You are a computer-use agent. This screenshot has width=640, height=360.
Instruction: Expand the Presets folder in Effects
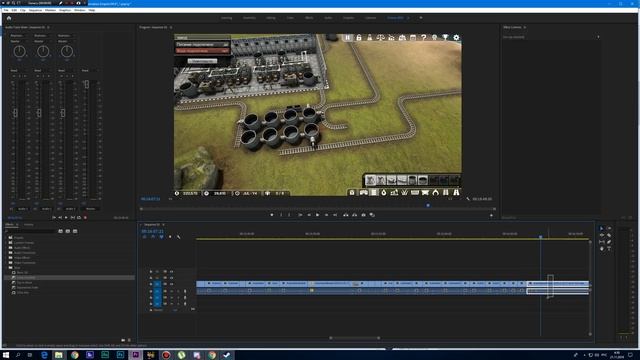coord(6,238)
